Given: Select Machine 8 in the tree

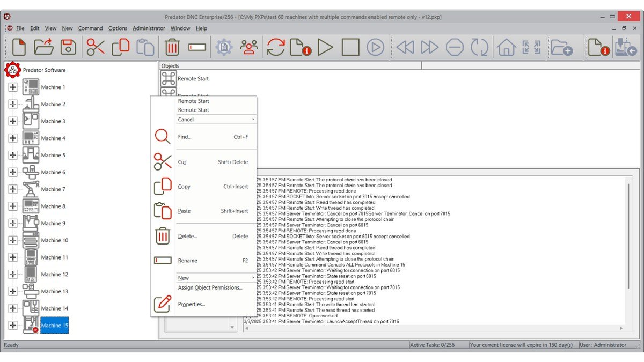Looking at the screenshot, I should [53, 206].
